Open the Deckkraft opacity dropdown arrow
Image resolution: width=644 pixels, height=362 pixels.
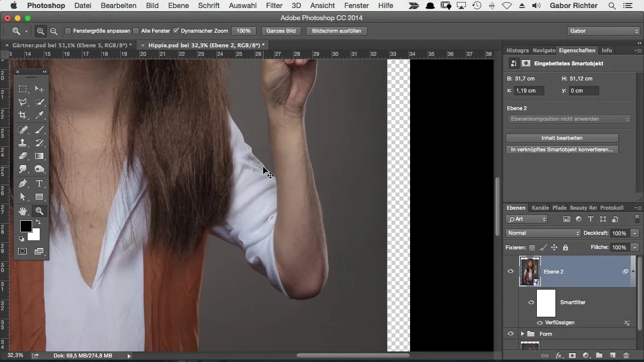point(635,233)
